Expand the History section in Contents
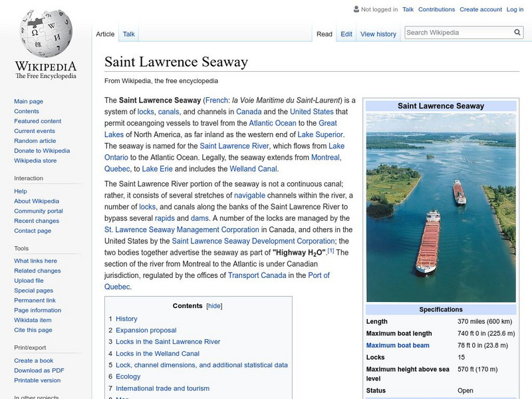532x399 pixels. (x=125, y=318)
